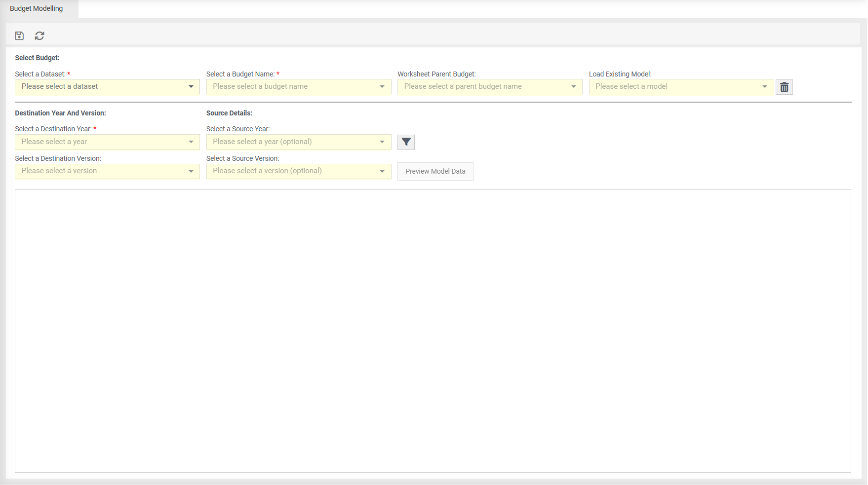Viewport: 868px width, 485px height.
Task: Open the source filter icon
Action: [x=405, y=142]
